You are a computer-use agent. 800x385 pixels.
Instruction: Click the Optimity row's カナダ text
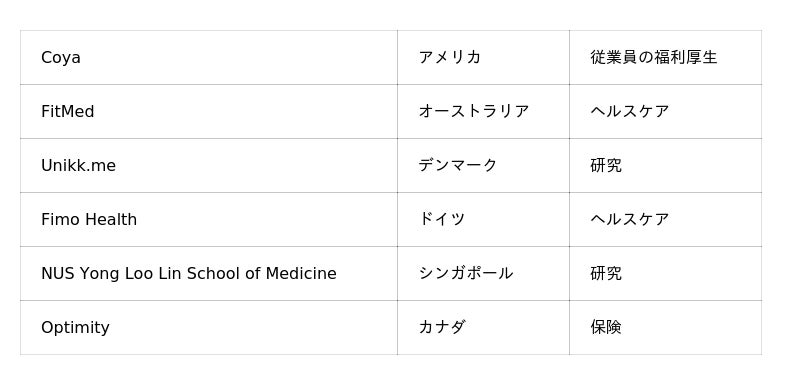click(x=442, y=328)
